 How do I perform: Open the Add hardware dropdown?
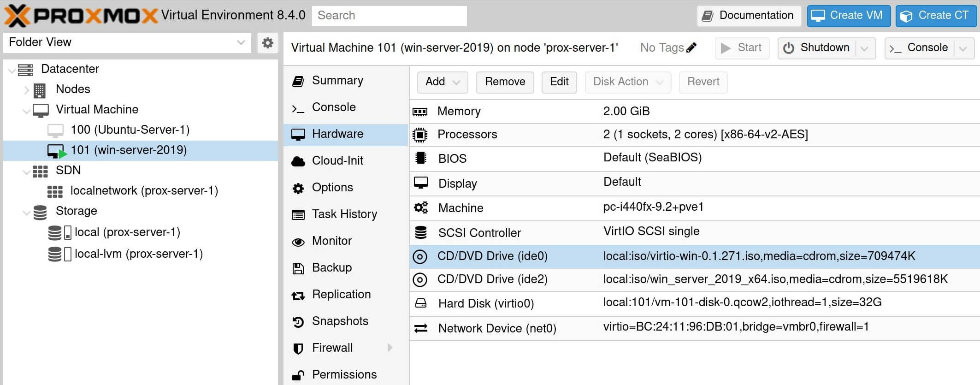443,82
